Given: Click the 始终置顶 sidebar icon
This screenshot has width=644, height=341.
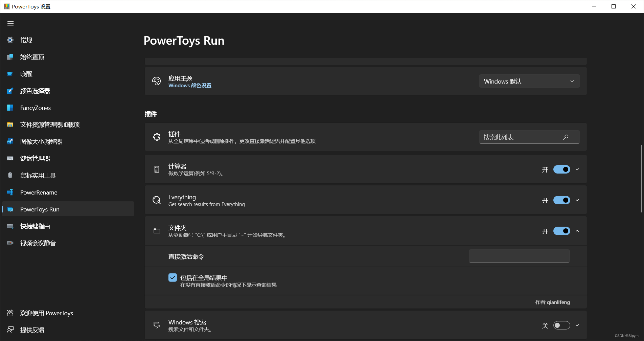Looking at the screenshot, I should 10,57.
